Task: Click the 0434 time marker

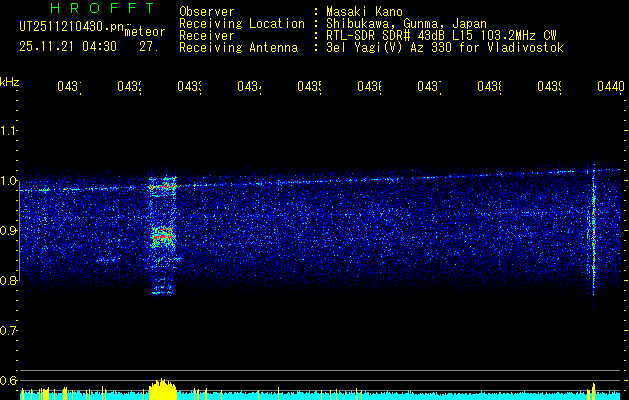Action: click(x=250, y=86)
